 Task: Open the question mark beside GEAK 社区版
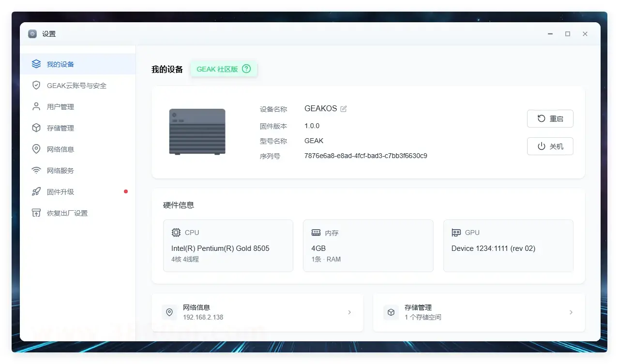coord(246,69)
